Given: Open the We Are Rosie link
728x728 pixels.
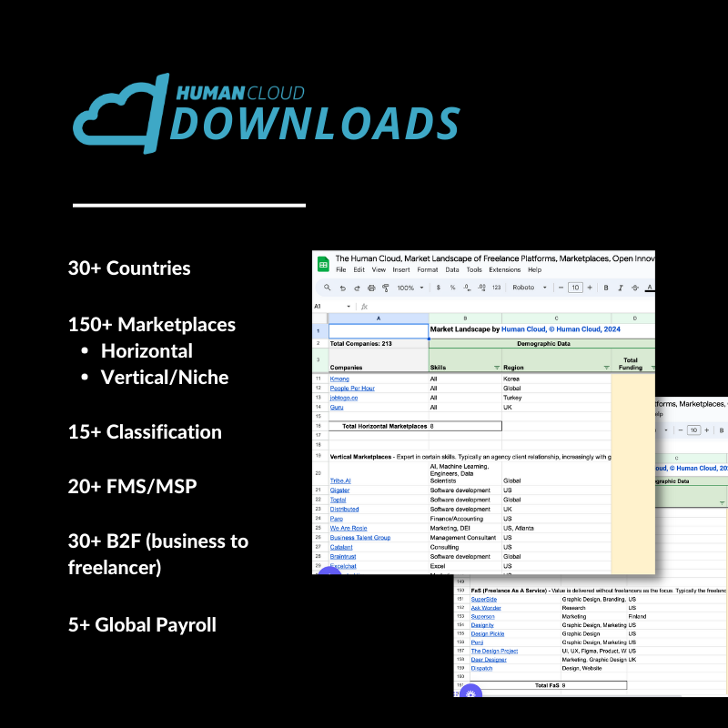Looking at the screenshot, I should tap(349, 529).
